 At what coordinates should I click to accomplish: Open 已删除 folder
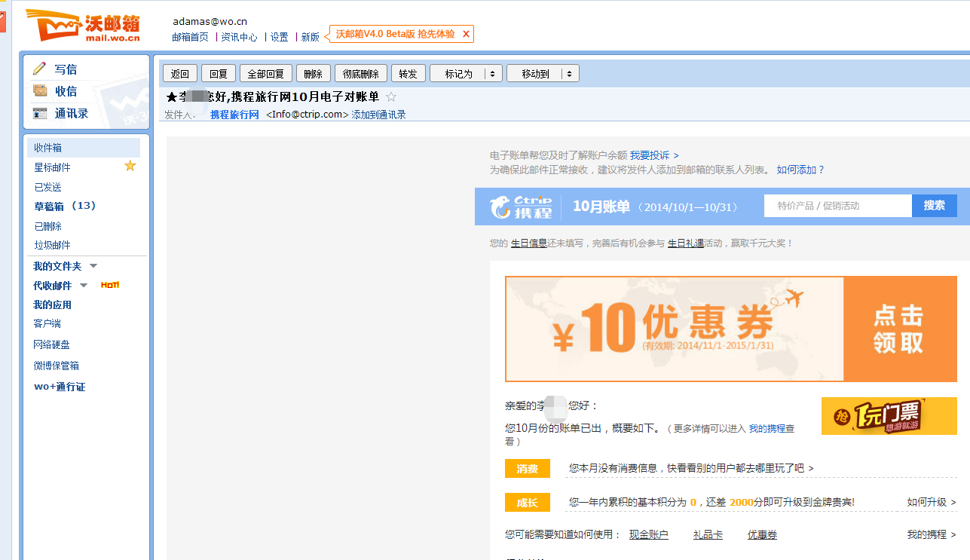pyautogui.click(x=47, y=226)
